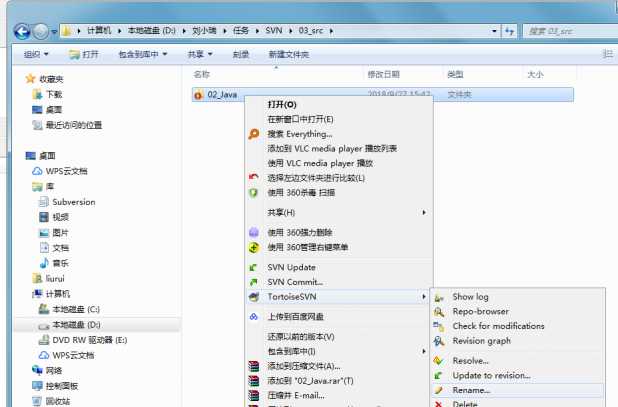Open the address bar history dropdown
Screen dimensions: 618x407
pyautogui.click(x=494, y=31)
